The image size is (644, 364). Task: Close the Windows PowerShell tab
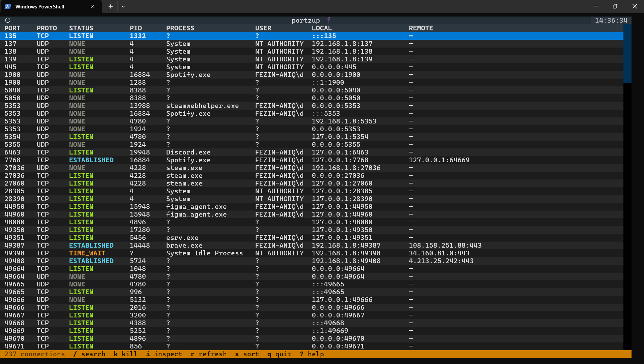coord(93,6)
